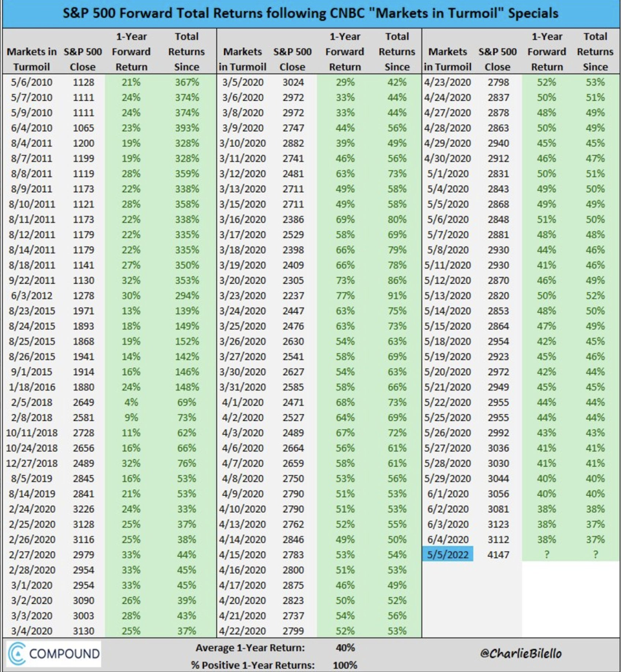
Task: Select 13% forward return in 8/23/2015 row
Action: point(131,310)
